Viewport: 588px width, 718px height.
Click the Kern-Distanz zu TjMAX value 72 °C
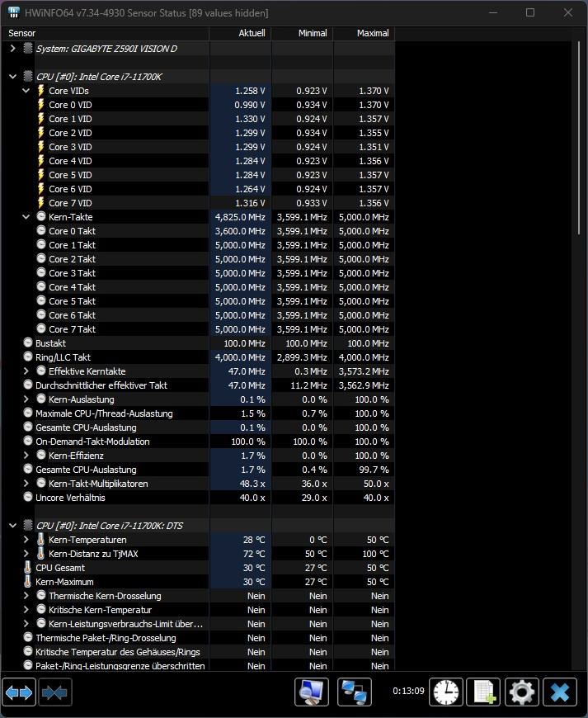pos(254,554)
